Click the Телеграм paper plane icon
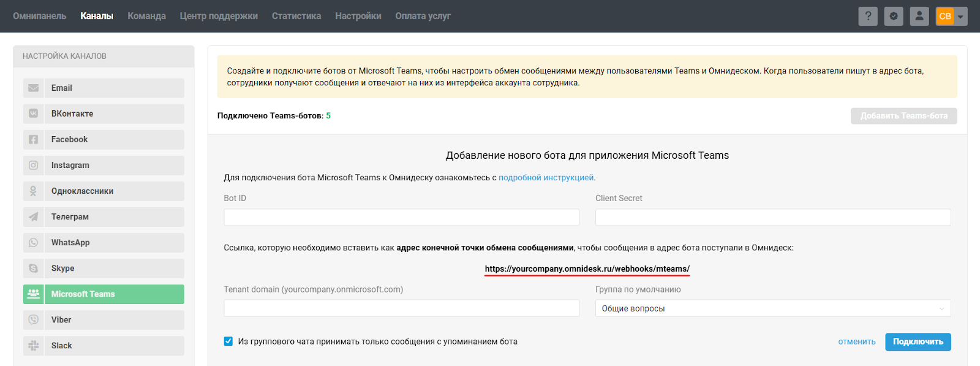 (33, 217)
